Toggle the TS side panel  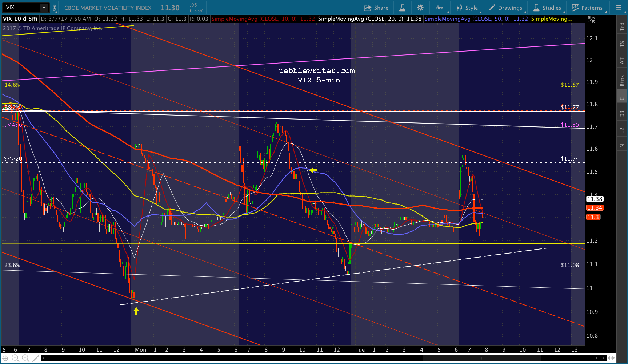pyautogui.click(x=622, y=44)
